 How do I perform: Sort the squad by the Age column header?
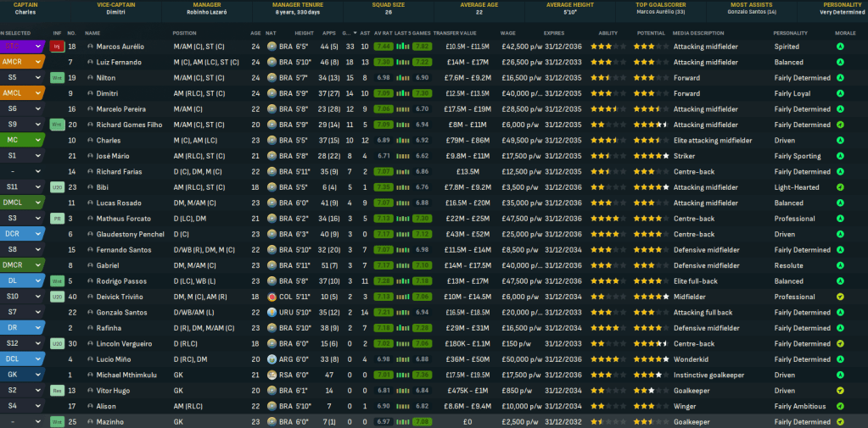[255, 32]
